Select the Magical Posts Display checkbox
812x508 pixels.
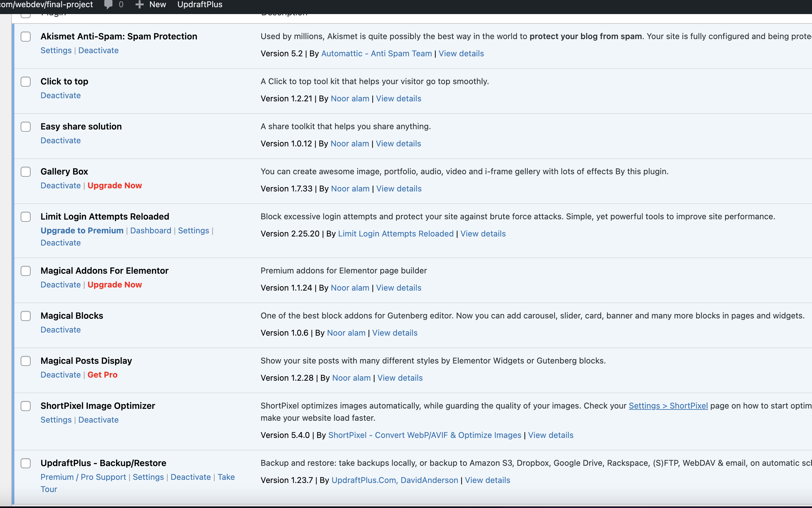click(x=26, y=361)
